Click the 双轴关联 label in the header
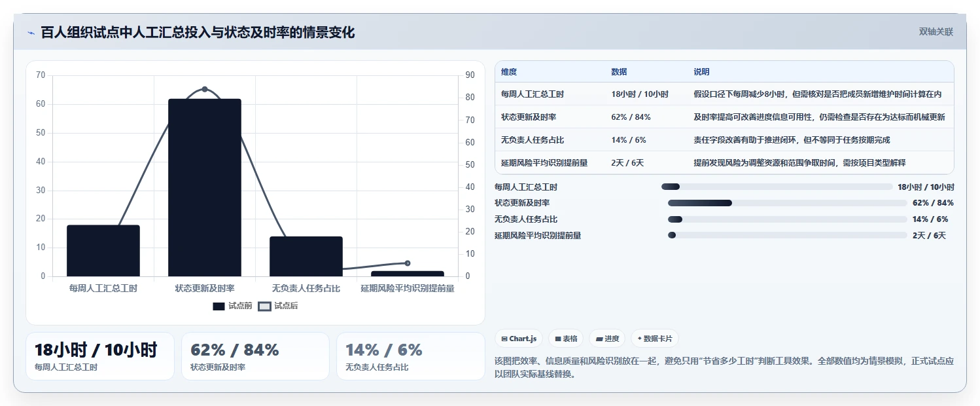 tap(936, 32)
